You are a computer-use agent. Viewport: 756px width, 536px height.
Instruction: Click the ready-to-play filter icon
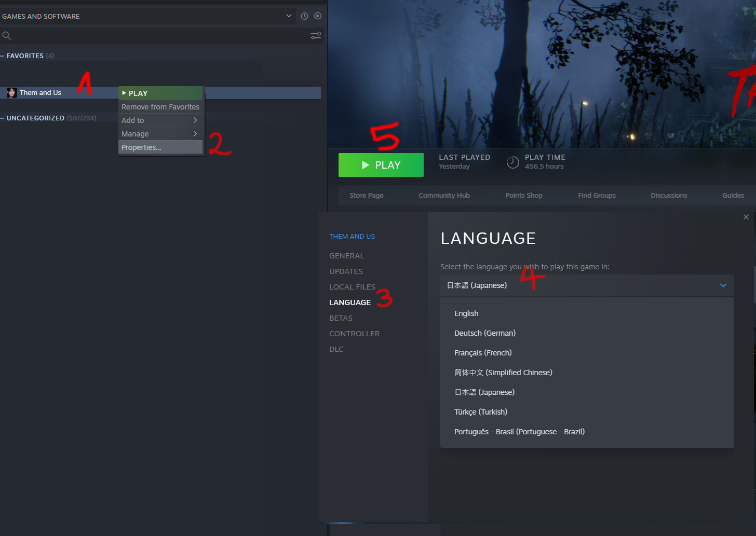[318, 16]
